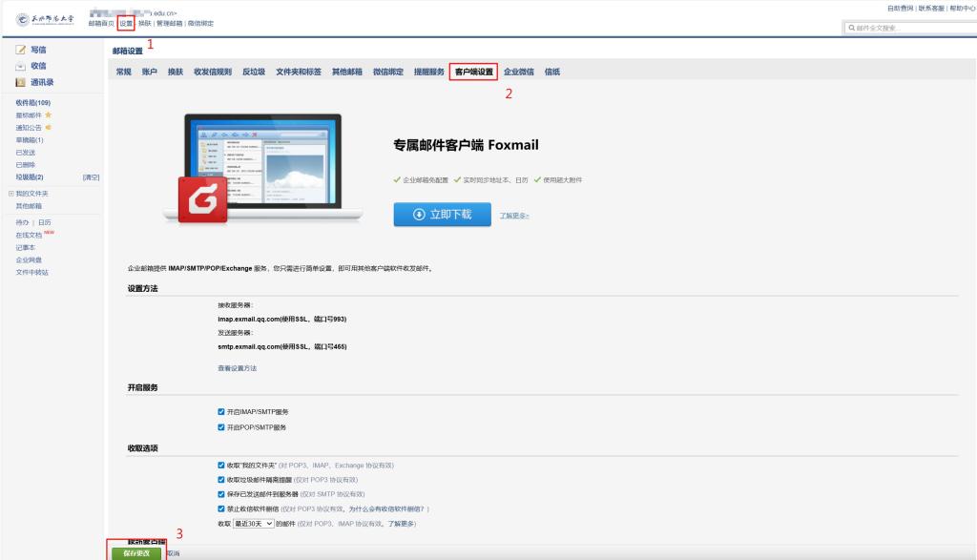This screenshot has height=560, width=977.
Task: Focus the 邮件全文搜索 search field
Action: (x=912, y=28)
